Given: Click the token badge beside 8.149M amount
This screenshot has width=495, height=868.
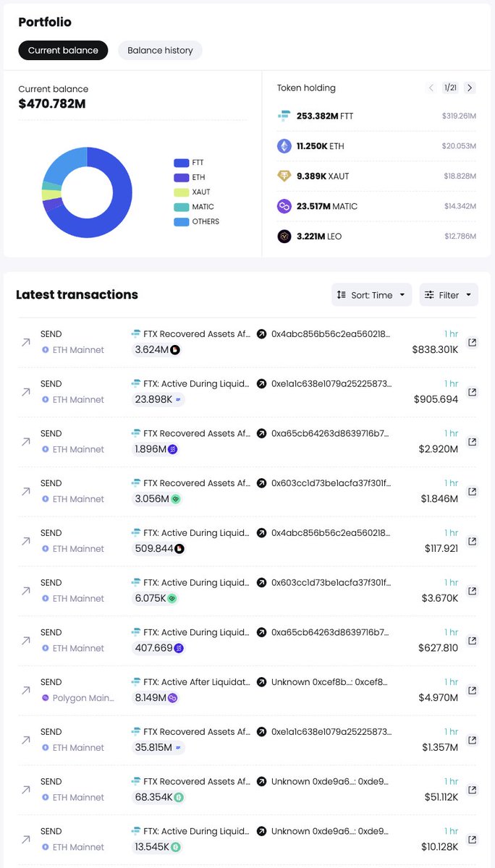Looking at the screenshot, I should click(x=173, y=698).
